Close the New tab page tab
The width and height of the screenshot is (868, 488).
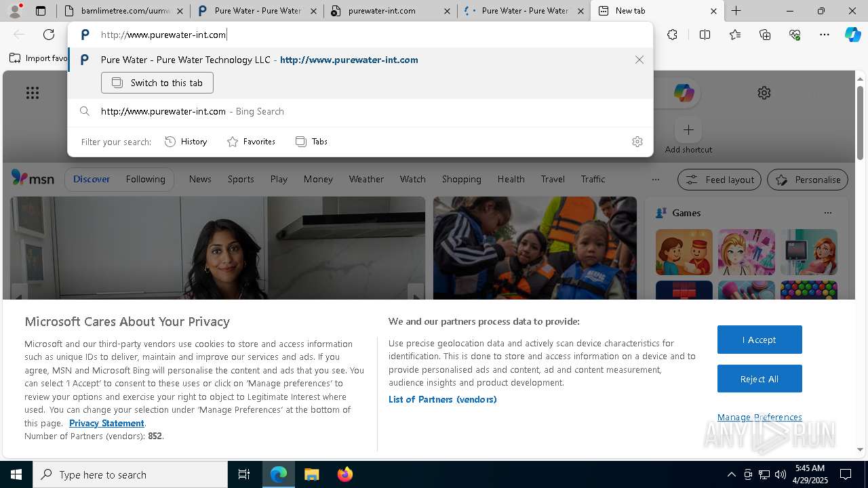click(713, 11)
